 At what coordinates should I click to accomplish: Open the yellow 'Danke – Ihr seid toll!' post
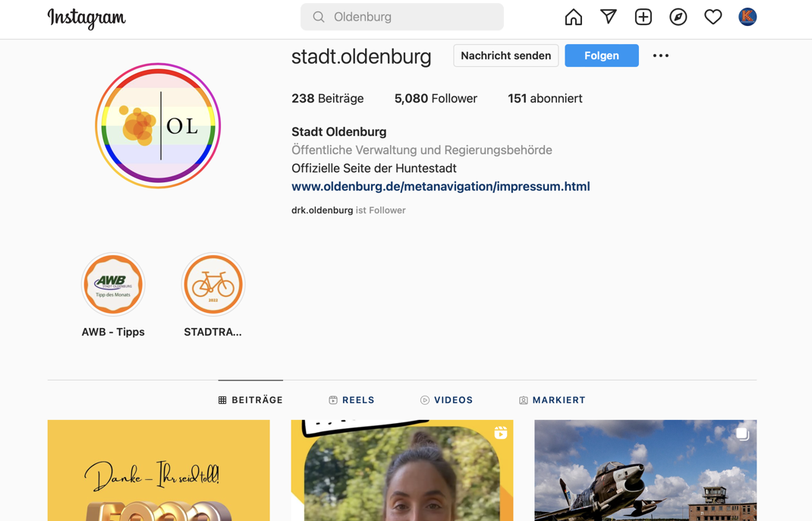pyautogui.click(x=159, y=470)
